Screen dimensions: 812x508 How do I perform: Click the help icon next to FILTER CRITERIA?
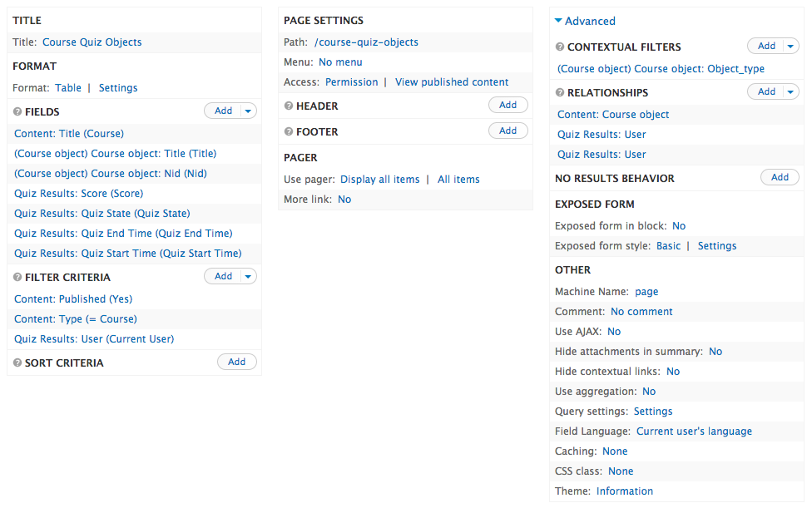(x=17, y=277)
